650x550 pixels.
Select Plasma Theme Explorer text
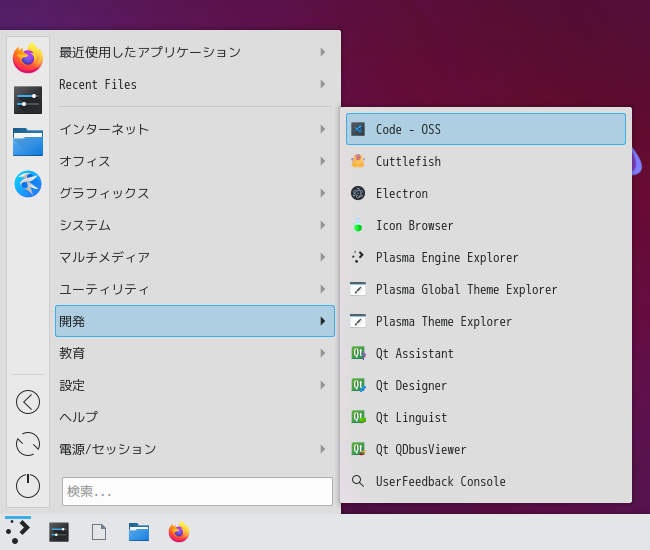[444, 321]
